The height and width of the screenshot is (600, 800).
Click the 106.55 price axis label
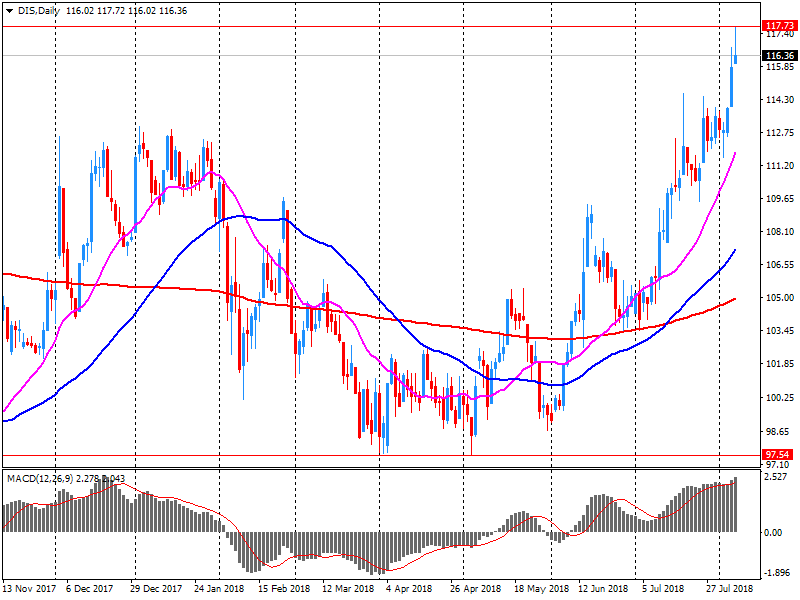coord(780,264)
